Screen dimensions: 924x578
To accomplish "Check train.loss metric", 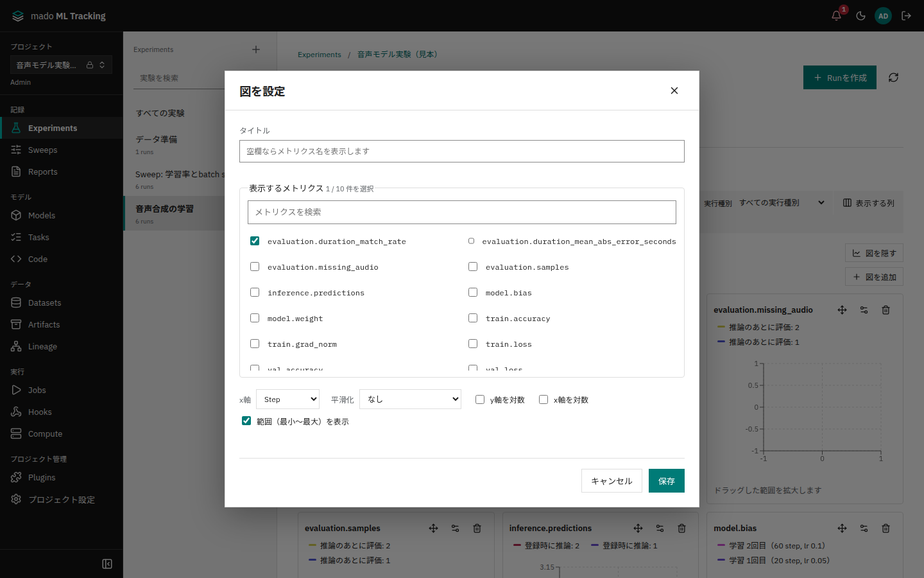I will pyautogui.click(x=473, y=344).
